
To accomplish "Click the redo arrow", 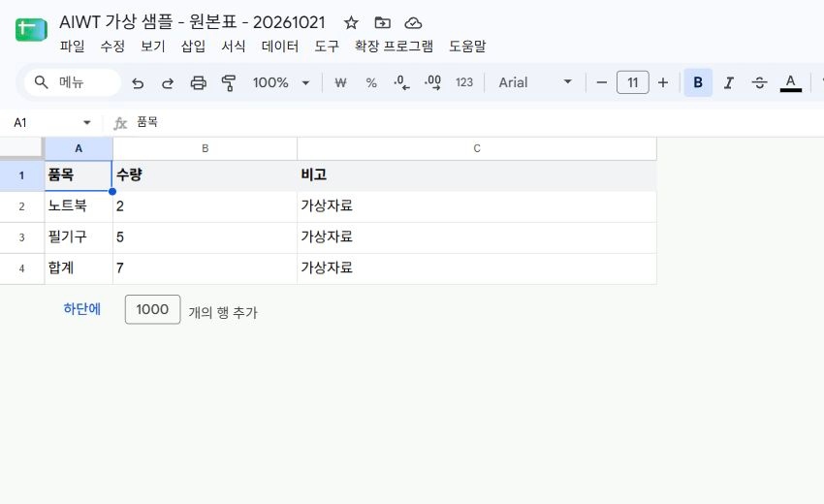I will click(168, 82).
